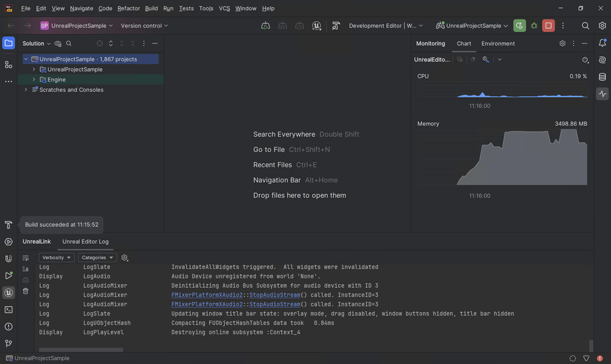Clear the Unreal Editor log (trash icon)
This screenshot has height=364, width=611.
(25, 291)
